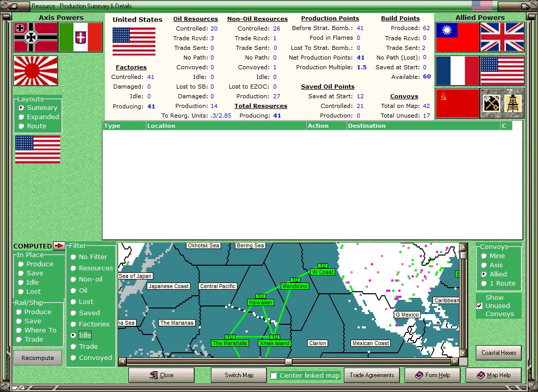This screenshot has width=538, height=392.
Task: Enable the Center linked map checkbox
Action: [273, 375]
